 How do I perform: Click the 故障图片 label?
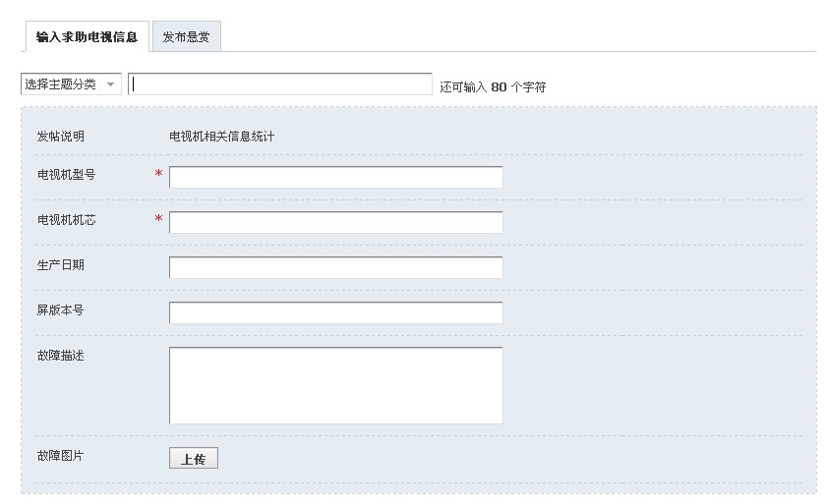point(61,455)
